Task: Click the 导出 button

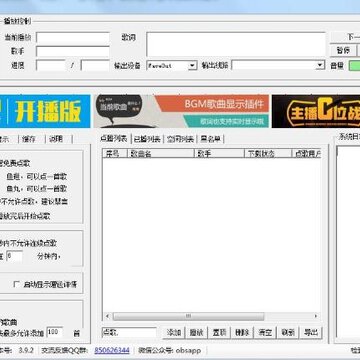Action: pyautogui.click(x=311, y=332)
